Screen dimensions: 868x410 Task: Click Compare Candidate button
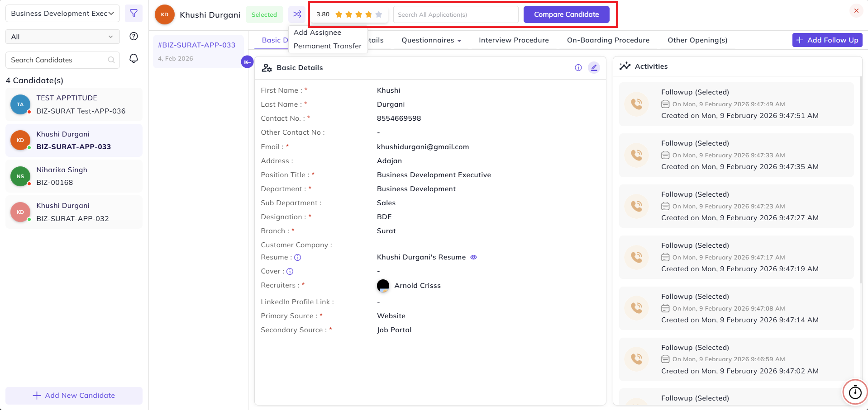[566, 14]
